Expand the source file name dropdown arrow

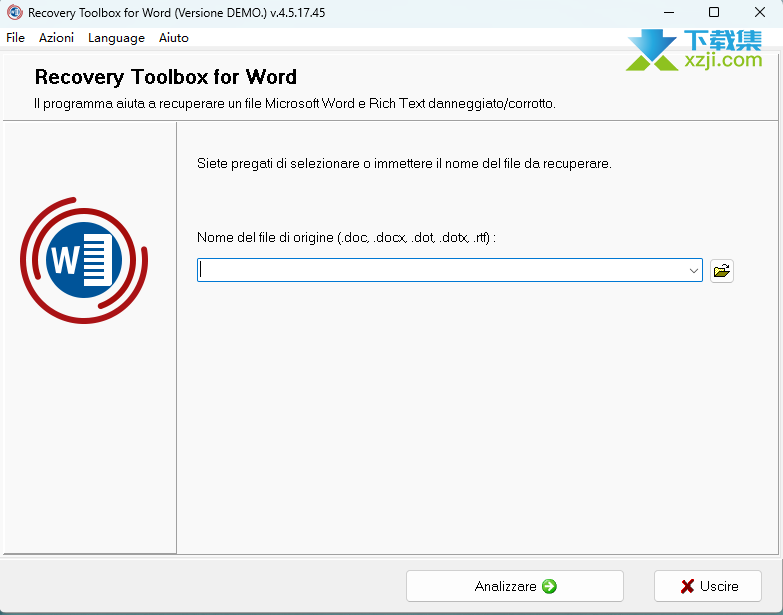click(693, 271)
